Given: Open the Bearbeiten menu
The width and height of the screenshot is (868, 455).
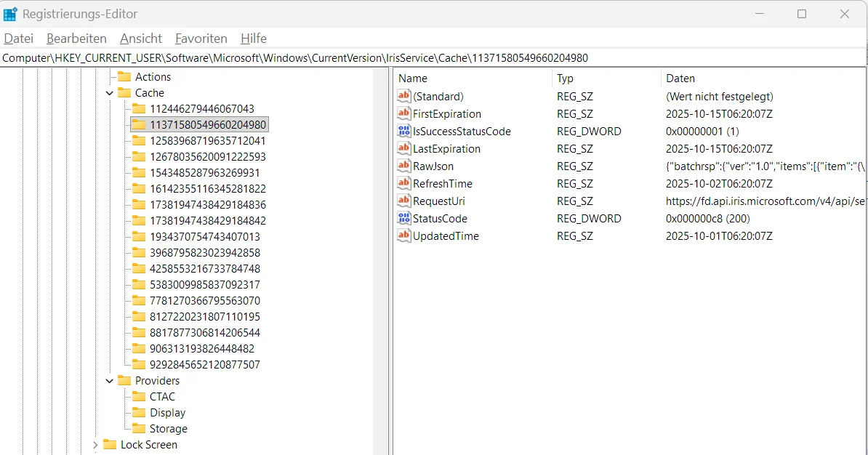Looking at the screenshot, I should click(76, 39).
